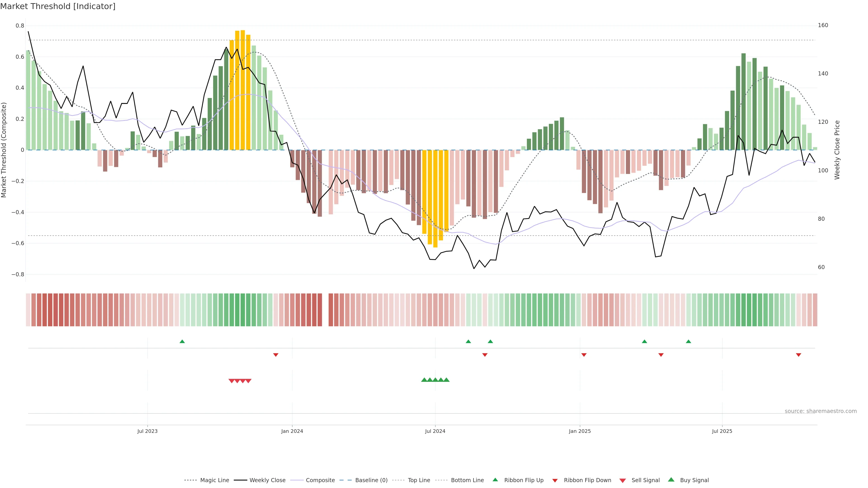Click the earliest green Ribbon Flip Up marker
Screen dimensions: 868x488
182,342
